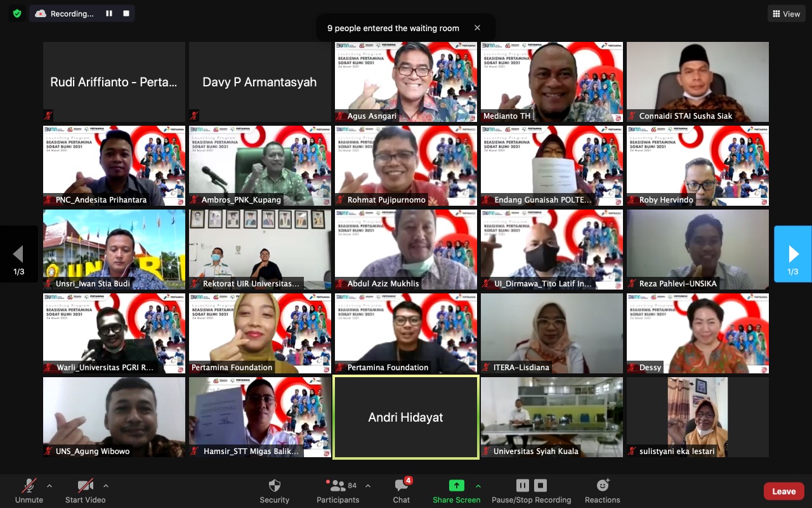Pause recording in the bottom toolbar
Screen dimensions: 812x508
click(x=523, y=486)
